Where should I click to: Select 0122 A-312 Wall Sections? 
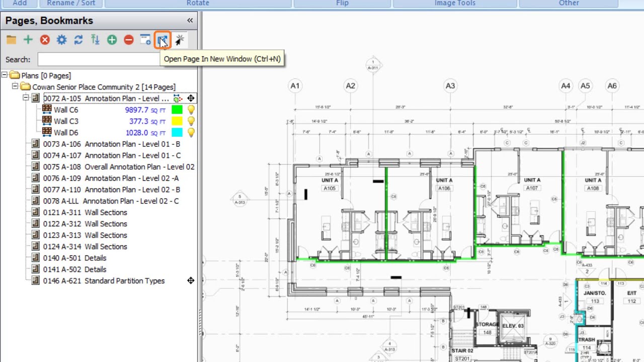point(85,224)
